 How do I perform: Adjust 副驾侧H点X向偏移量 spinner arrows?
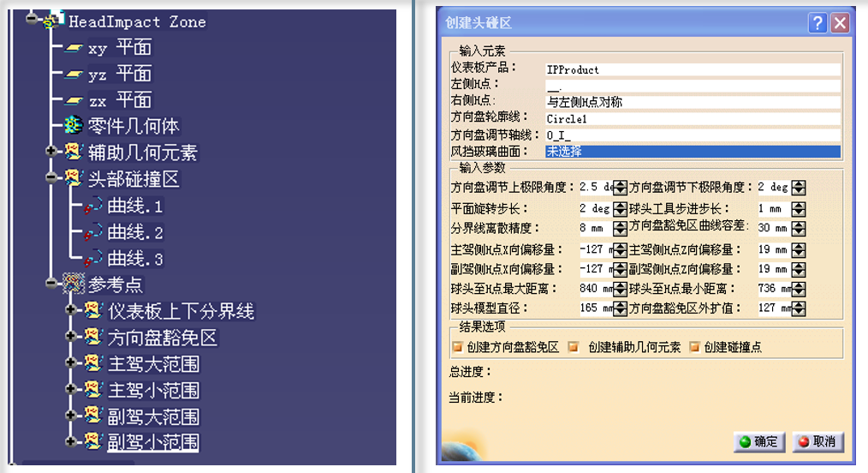[x=620, y=269]
